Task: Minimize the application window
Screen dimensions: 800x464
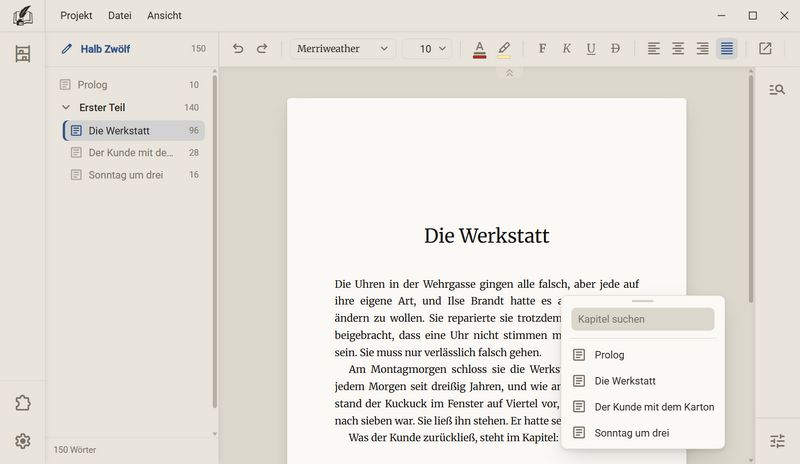Action: coord(721,16)
